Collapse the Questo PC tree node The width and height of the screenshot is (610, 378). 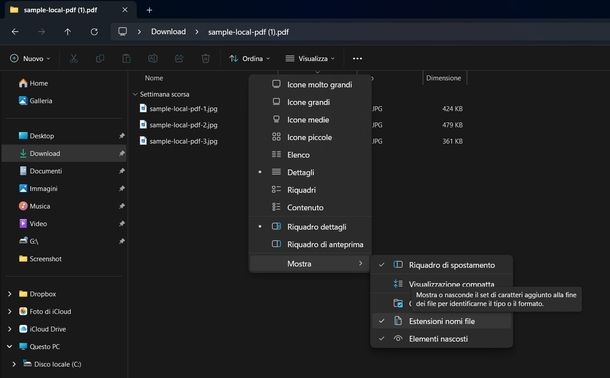coord(9,346)
